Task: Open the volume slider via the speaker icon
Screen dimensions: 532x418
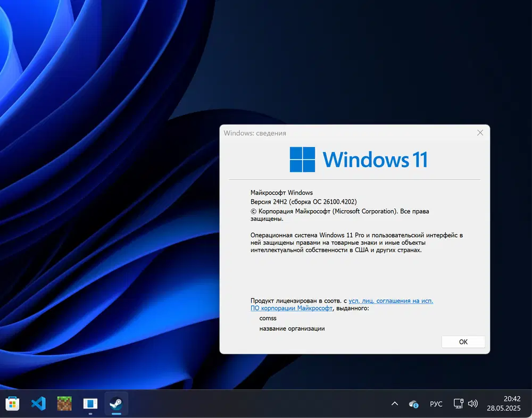Action: [473, 404]
